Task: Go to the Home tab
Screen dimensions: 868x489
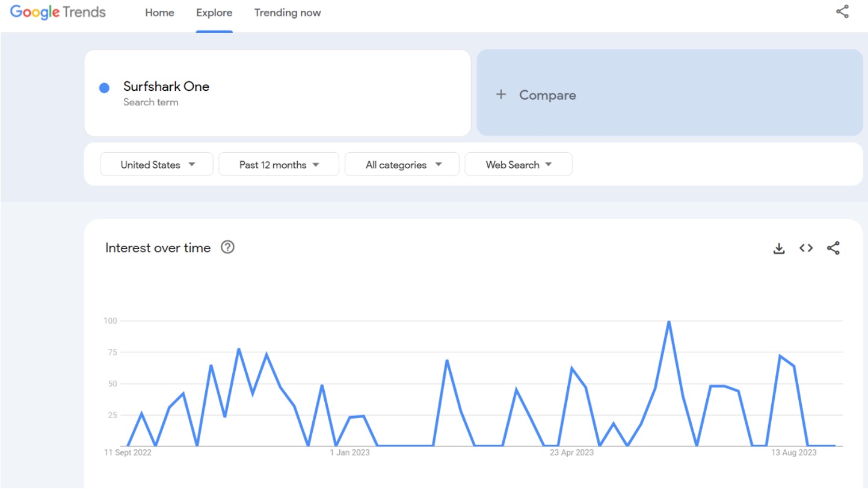Action: [x=159, y=13]
